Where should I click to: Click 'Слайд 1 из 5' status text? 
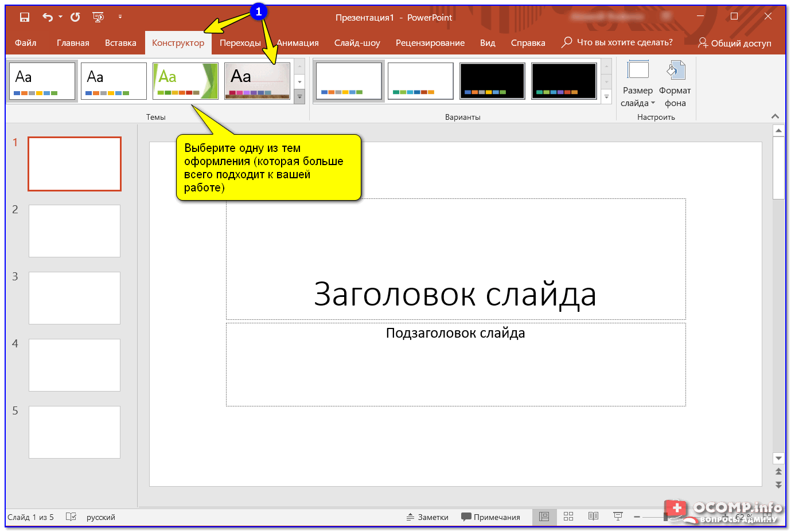[30, 517]
